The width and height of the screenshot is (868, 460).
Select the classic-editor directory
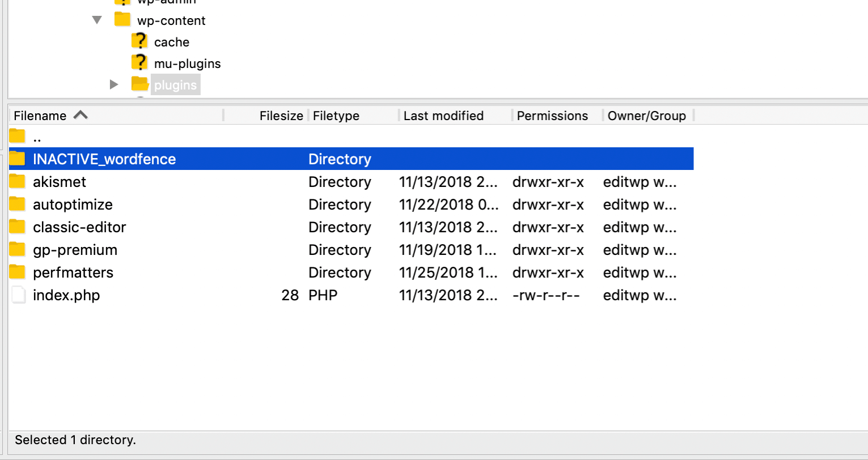pos(79,227)
